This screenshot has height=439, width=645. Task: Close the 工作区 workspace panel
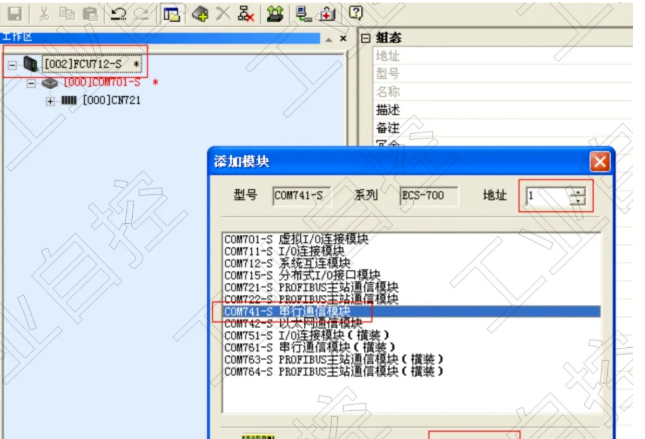[x=344, y=39]
